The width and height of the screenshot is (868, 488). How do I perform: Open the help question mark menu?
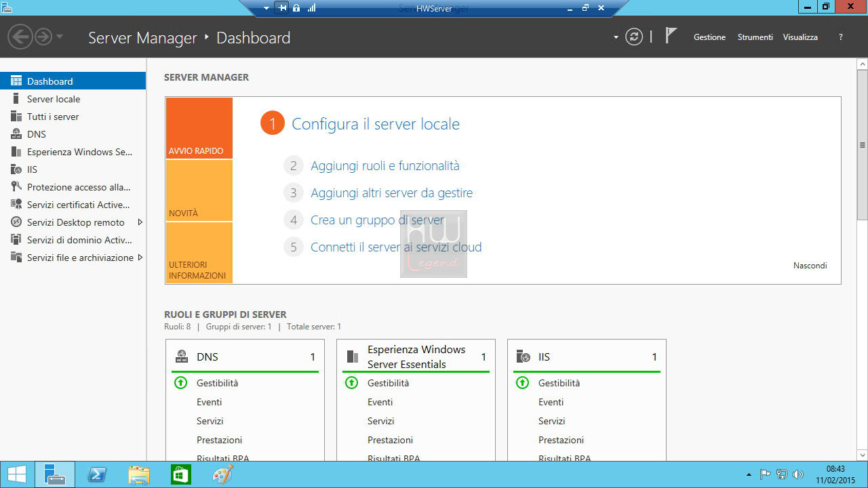coord(841,37)
